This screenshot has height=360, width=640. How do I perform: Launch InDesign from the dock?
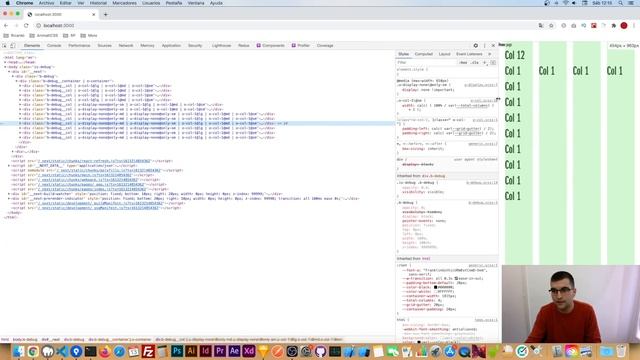click(x=205, y=351)
